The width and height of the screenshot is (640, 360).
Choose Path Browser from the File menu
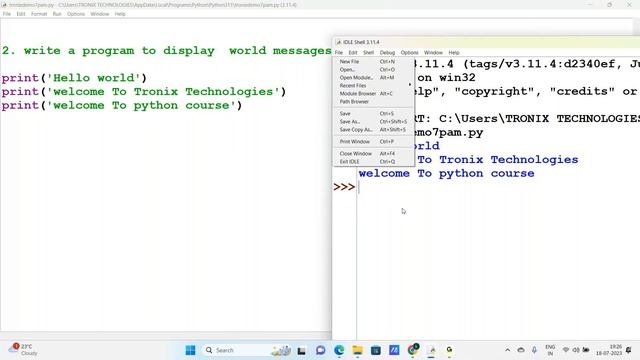374,101
